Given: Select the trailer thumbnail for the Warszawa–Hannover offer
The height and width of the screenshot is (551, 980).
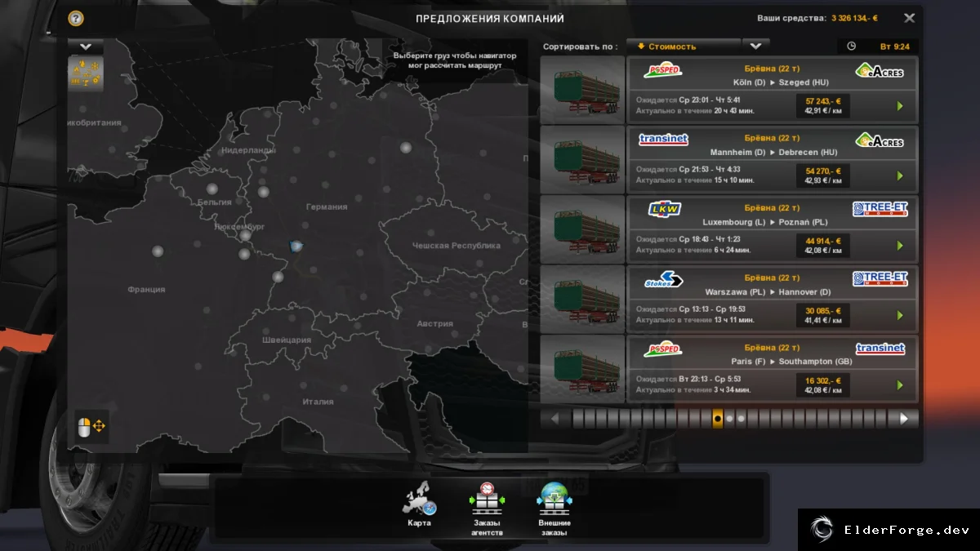Looking at the screenshot, I should [582, 299].
